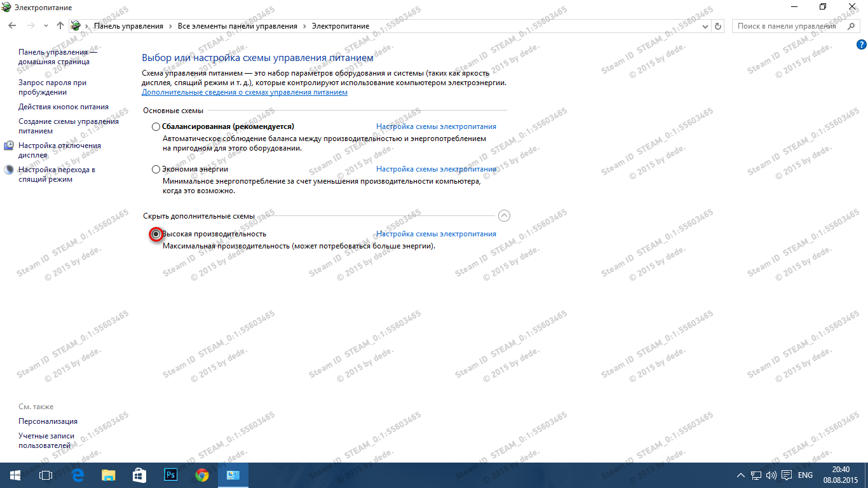The height and width of the screenshot is (488, 868).
Task: Open plan settings link for Экономия энергии
Action: (436, 169)
